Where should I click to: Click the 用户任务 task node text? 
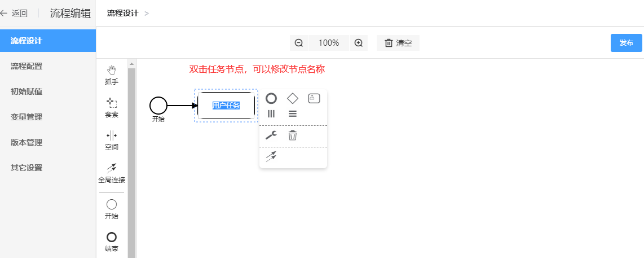(x=226, y=106)
